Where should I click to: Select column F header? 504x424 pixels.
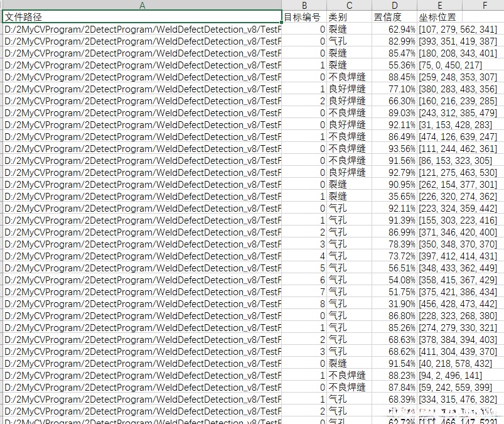(x=483, y=5)
